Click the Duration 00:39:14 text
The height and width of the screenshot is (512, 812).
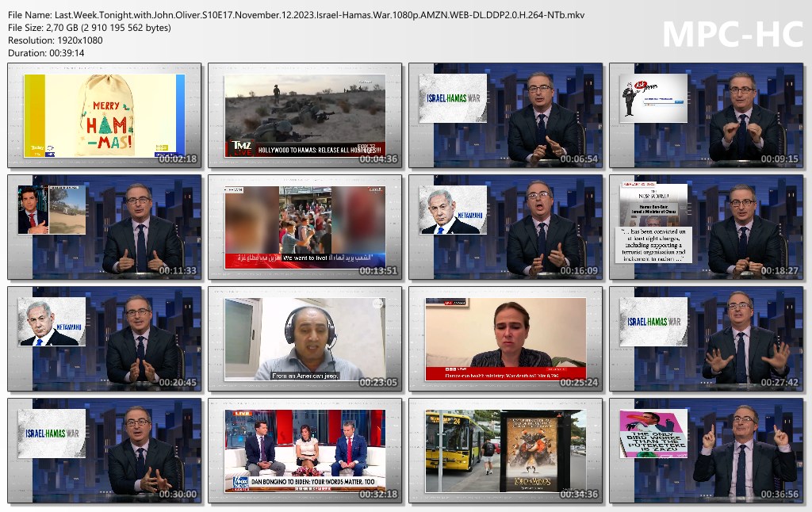point(48,53)
